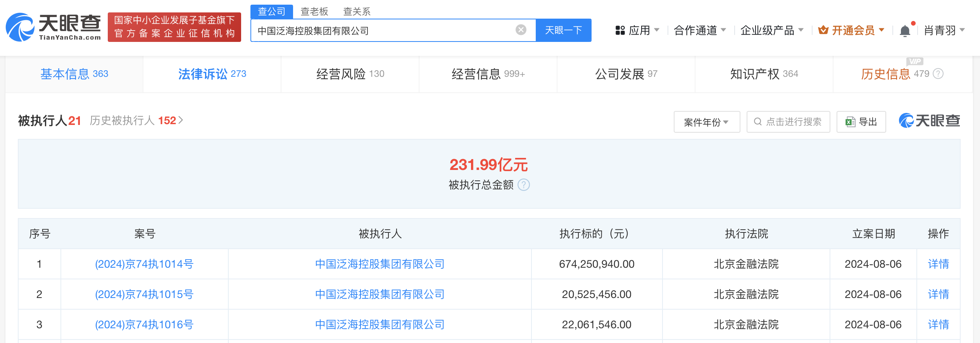The height and width of the screenshot is (343, 980).
Task: Click the amount 22,061,546.00
Action: pos(597,324)
